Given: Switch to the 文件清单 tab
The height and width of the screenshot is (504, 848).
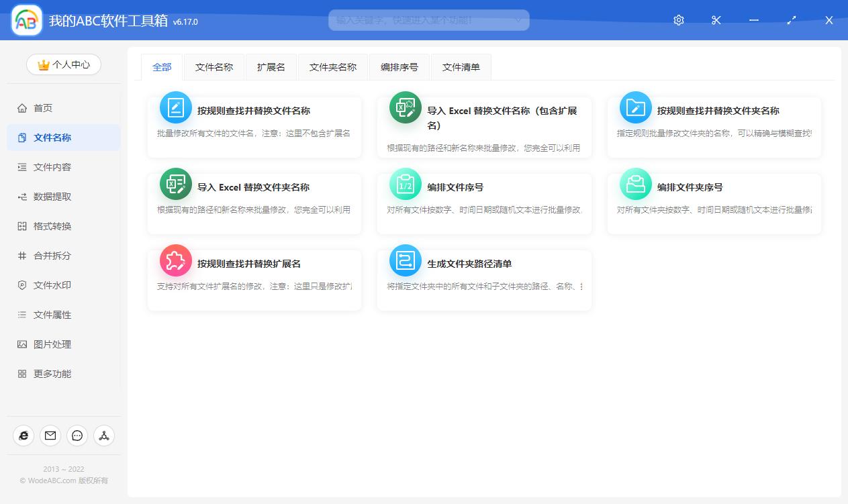Looking at the screenshot, I should pos(461,66).
